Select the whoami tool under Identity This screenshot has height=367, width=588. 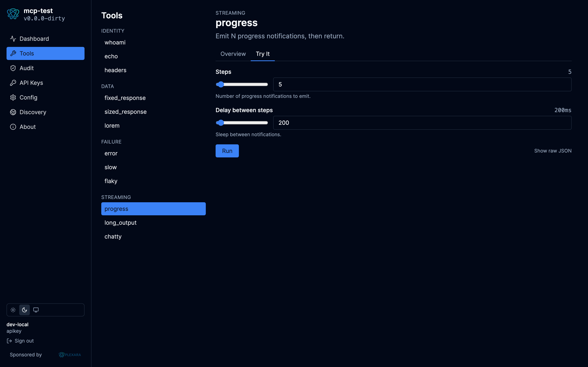[x=115, y=42]
